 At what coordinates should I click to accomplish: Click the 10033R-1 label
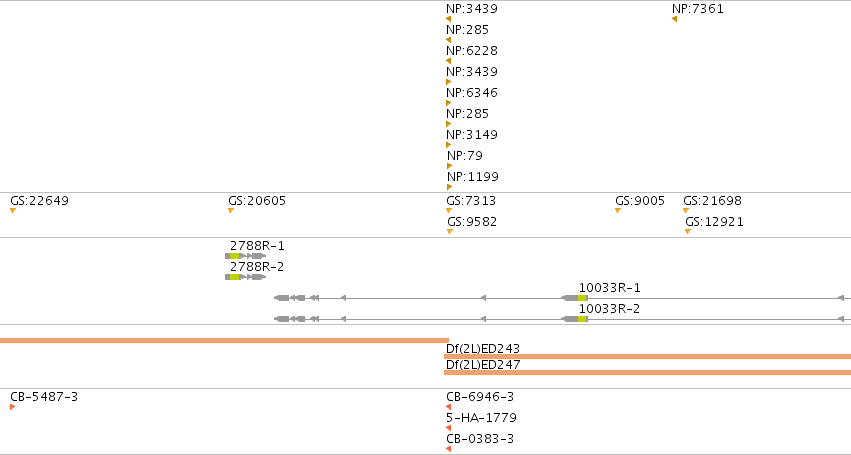tap(609, 288)
